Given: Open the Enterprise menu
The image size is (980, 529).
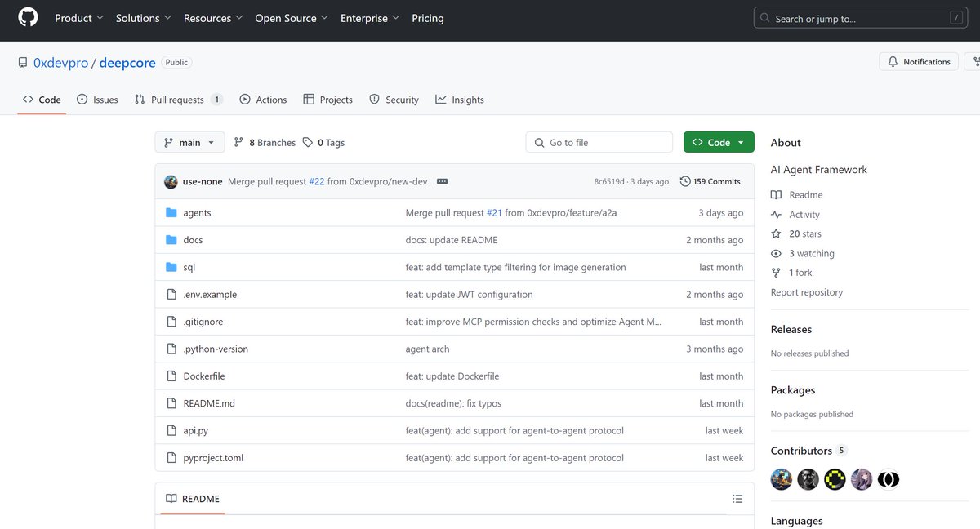Looking at the screenshot, I should (370, 18).
